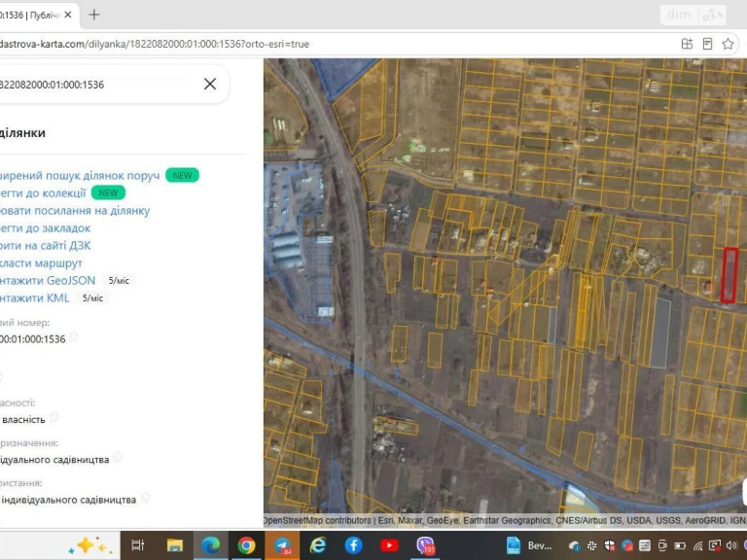Image resolution: width=747 pixels, height=560 pixels.
Task: Check battery status tray icon
Action: 680,545
